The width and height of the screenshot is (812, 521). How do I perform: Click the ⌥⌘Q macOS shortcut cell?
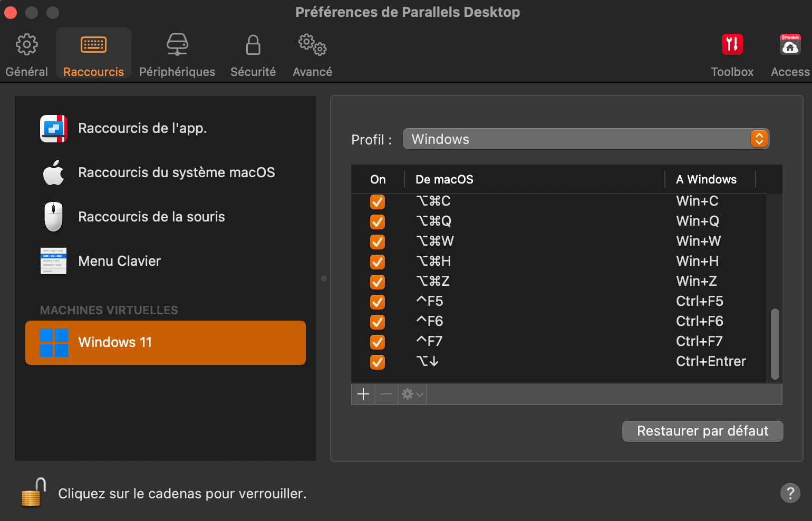434,221
